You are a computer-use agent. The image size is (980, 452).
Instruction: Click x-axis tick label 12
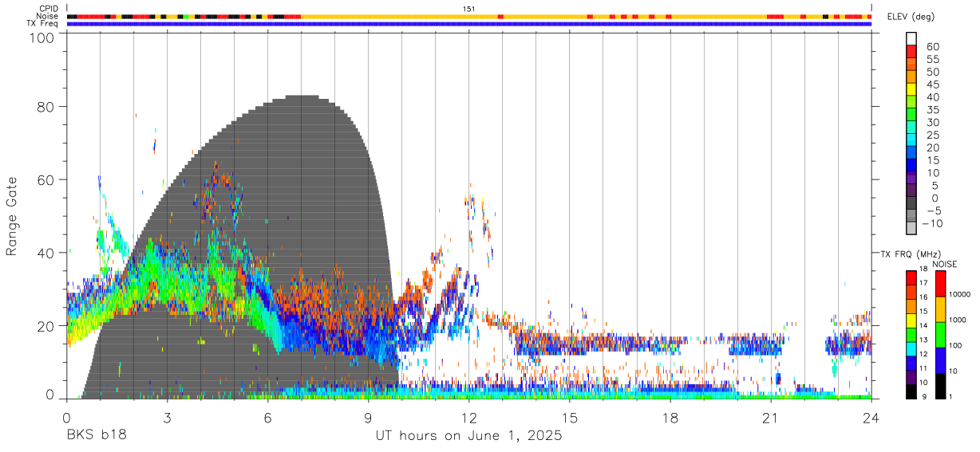(469, 418)
